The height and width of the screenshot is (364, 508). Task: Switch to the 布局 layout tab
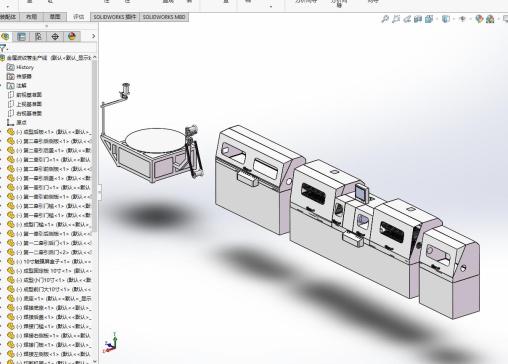click(x=32, y=17)
